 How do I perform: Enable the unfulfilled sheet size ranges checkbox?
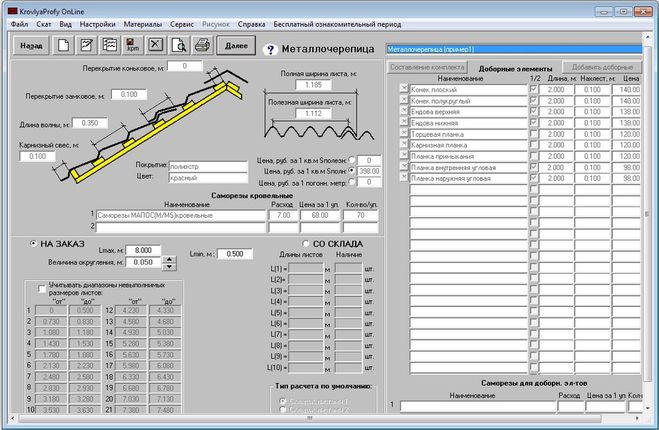[x=42, y=289]
